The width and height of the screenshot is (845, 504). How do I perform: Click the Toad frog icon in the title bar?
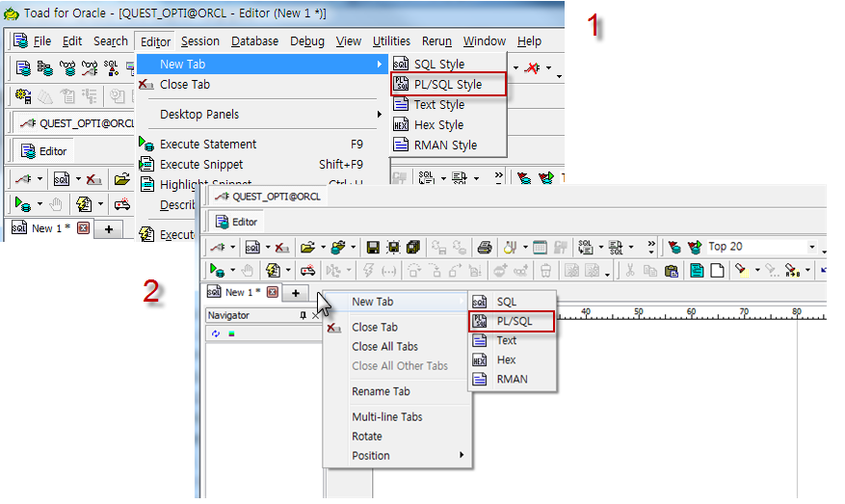tap(12, 13)
